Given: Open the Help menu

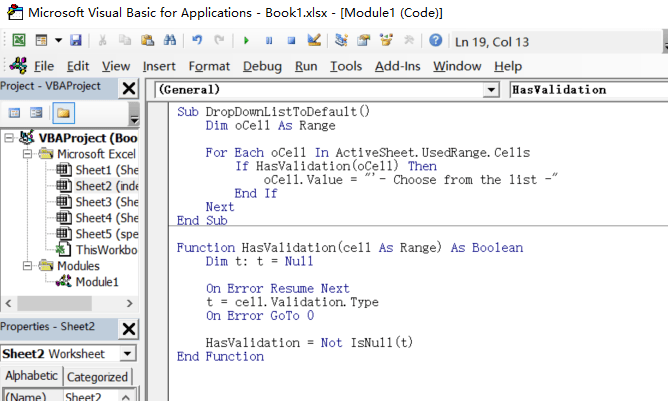Looking at the screenshot, I should click(x=508, y=66).
